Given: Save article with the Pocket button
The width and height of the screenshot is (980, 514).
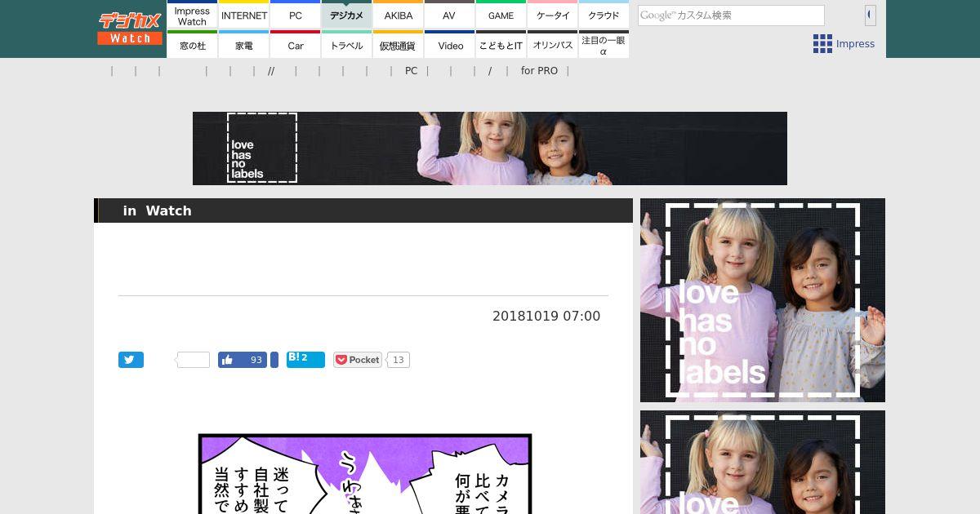Looking at the screenshot, I should pos(358,360).
